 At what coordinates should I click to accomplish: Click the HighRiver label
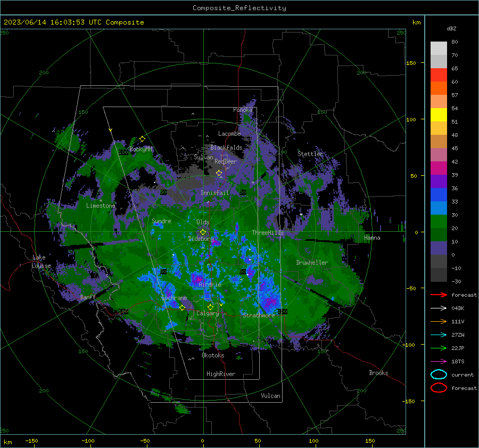point(221,374)
